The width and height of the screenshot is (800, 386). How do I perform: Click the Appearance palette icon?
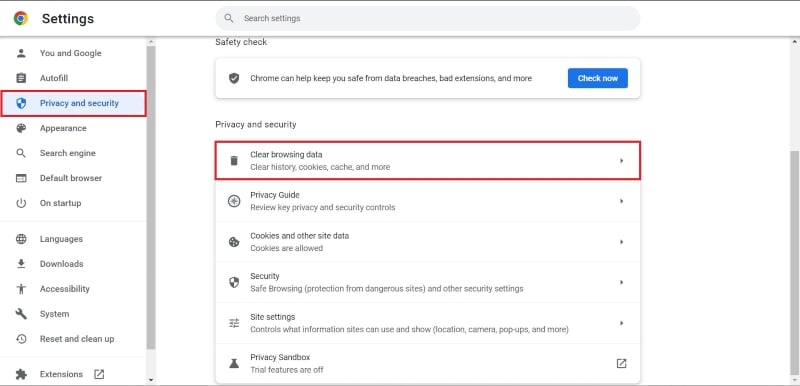pyautogui.click(x=21, y=128)
